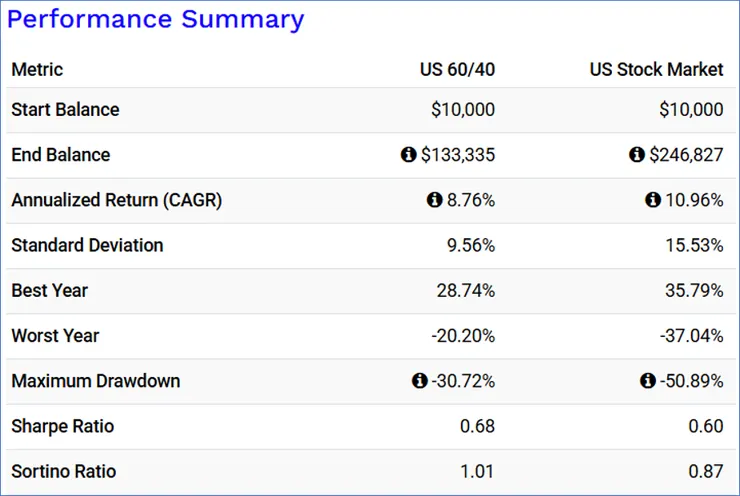Click the $246,827 End Balance value

click(x=686, y=155)
